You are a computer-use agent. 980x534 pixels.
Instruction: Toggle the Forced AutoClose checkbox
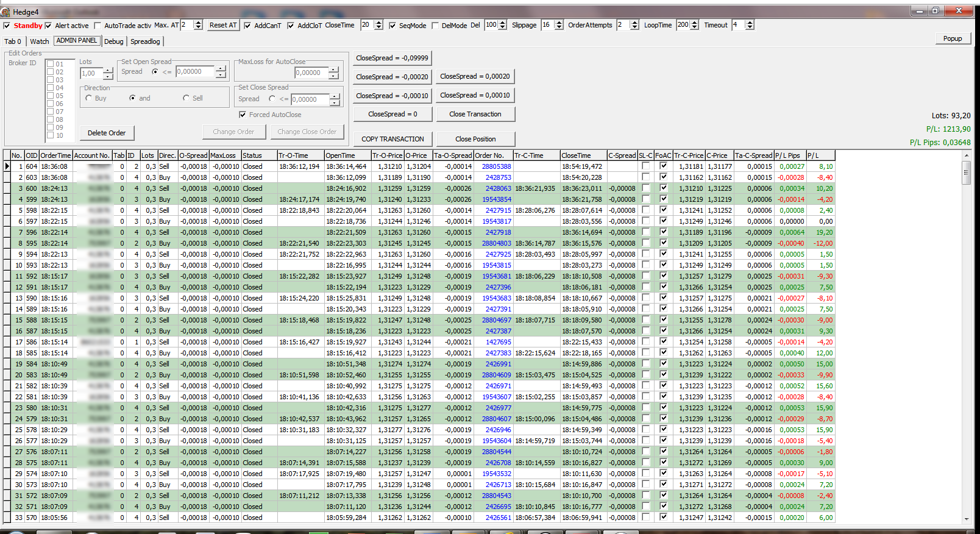pyautogui.click(x=243, y=115)
